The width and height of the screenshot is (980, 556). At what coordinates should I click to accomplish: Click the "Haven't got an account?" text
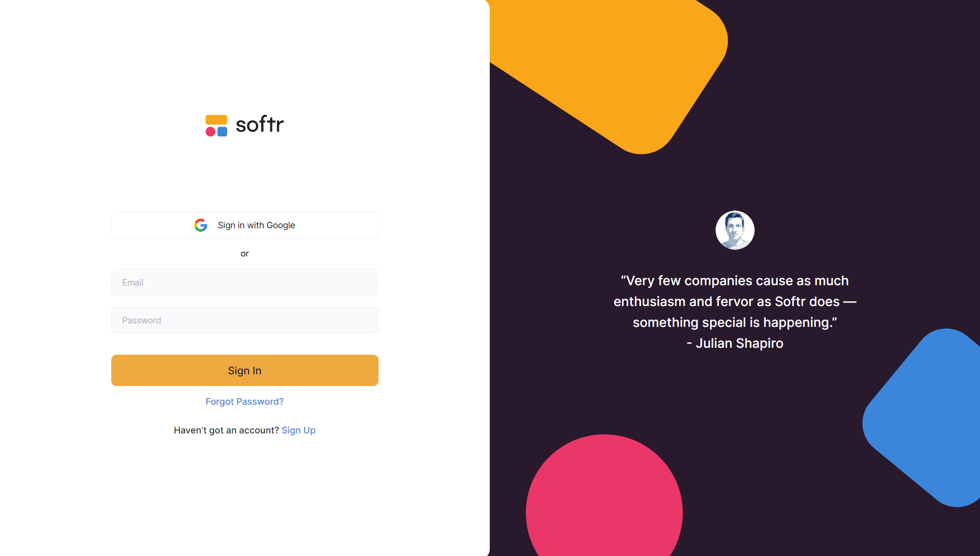tap(226, 430)
